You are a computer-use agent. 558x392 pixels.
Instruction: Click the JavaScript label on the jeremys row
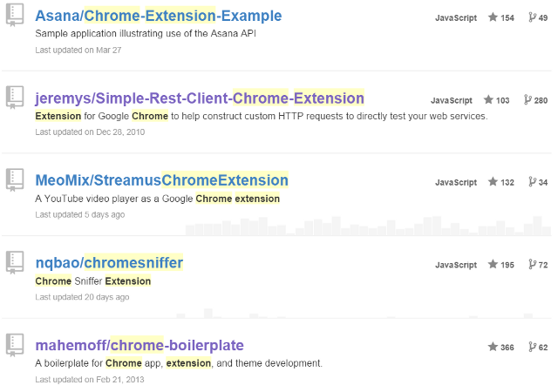click(452, 100)
